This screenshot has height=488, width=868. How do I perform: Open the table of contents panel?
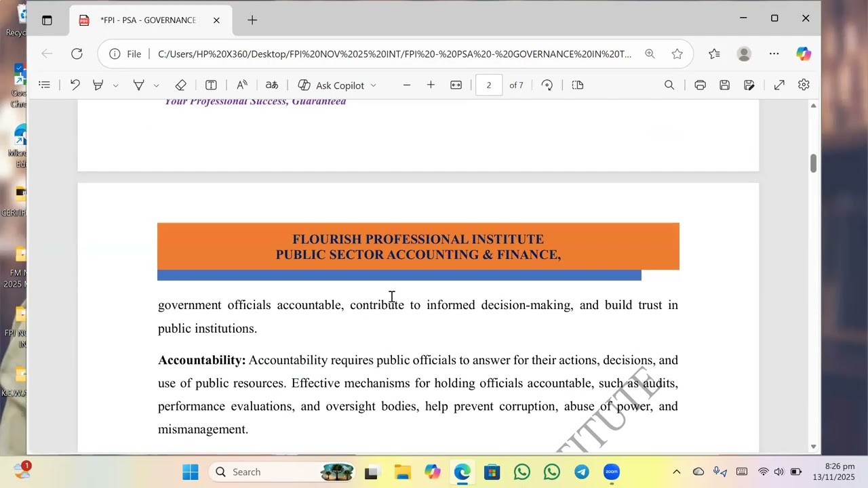click(45, 85)
